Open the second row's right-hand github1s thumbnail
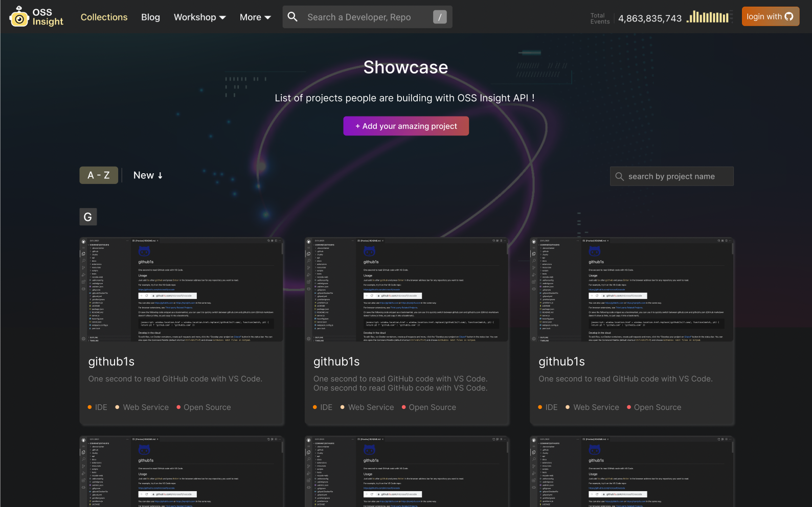 [x=632, y=472]
